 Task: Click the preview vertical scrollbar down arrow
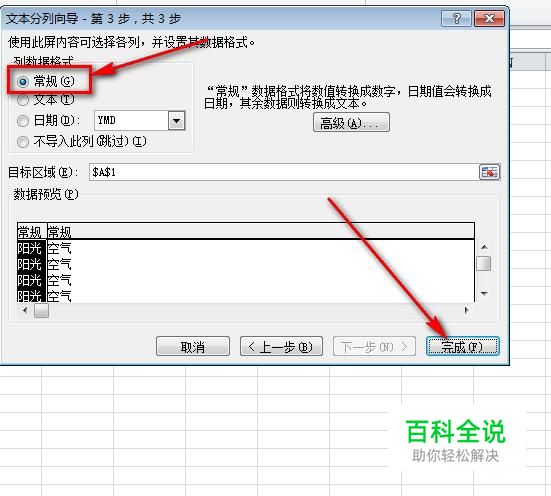(x=484, y=294)
